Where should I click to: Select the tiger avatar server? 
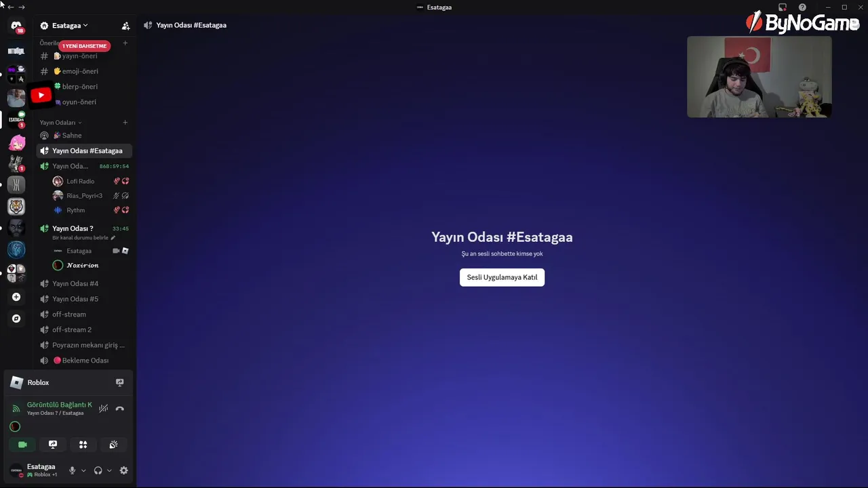click(x=16, y=206)
